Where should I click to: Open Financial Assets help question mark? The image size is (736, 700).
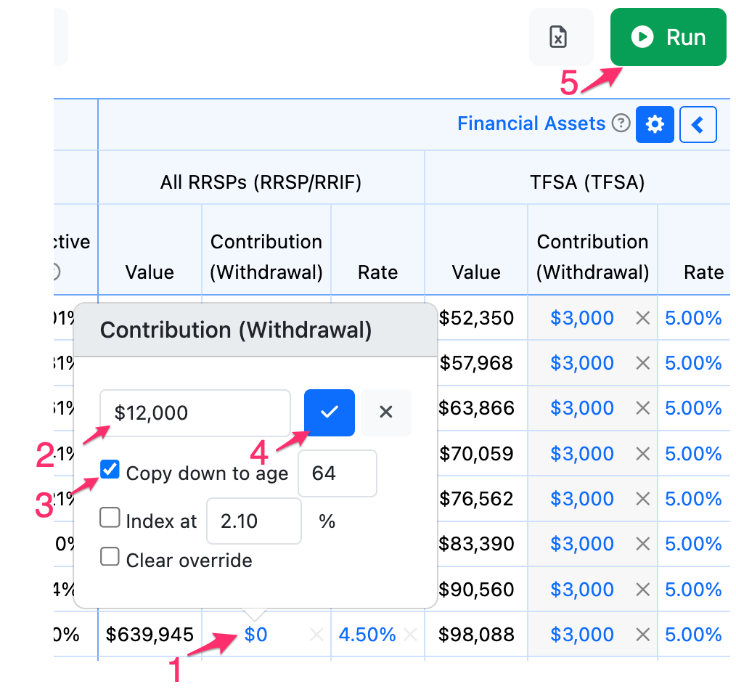[621, 123]
